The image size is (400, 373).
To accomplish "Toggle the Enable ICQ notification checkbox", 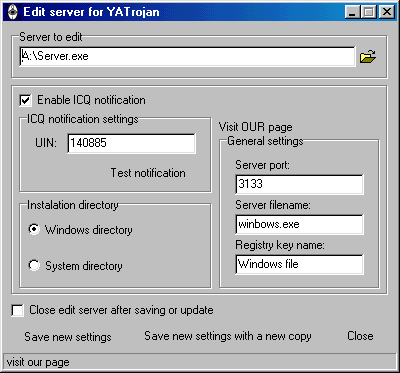I will click(x=26, y=100).
